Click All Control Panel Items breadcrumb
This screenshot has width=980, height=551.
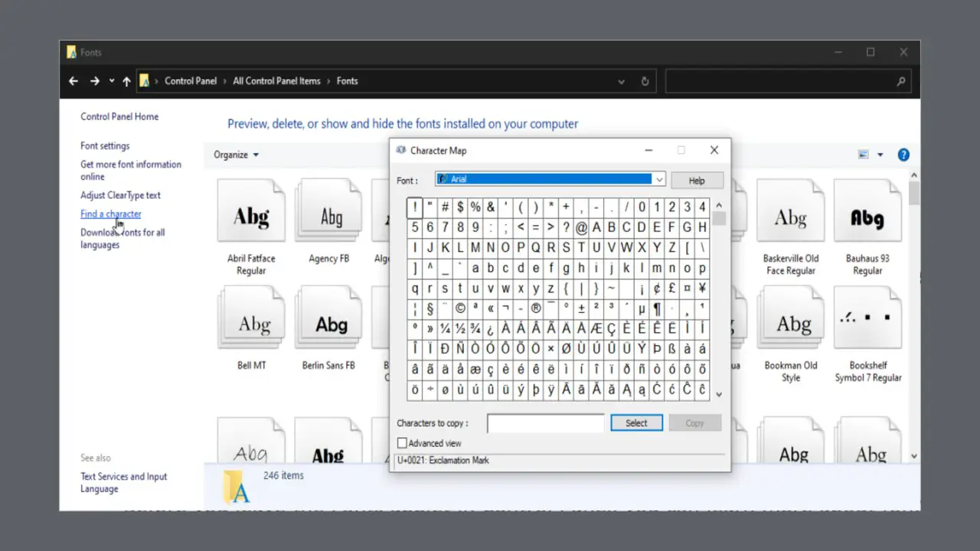276,81
